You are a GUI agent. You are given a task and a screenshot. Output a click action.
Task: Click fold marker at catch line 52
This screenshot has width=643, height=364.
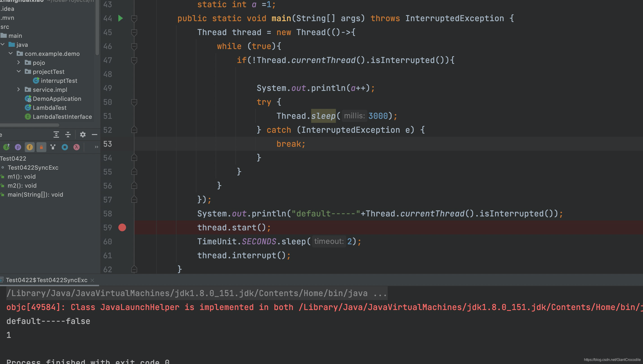(134, 130)
